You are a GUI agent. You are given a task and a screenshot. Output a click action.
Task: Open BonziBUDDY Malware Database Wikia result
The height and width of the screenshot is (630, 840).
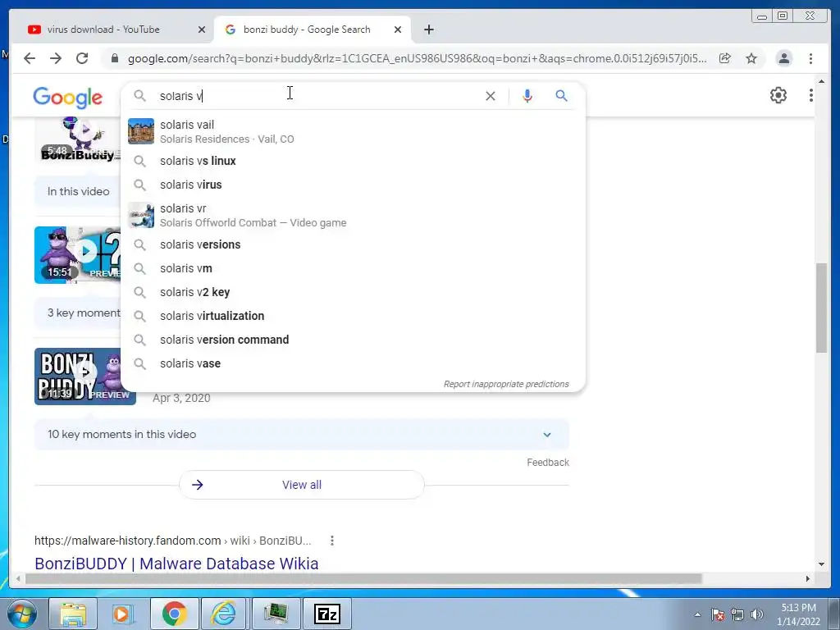point(176,563)
